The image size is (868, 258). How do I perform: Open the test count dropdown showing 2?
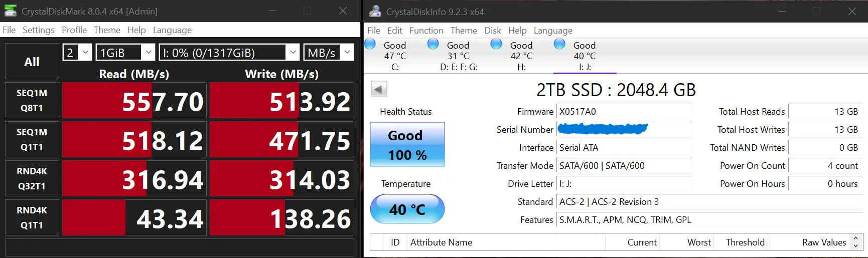click(77, 52)
